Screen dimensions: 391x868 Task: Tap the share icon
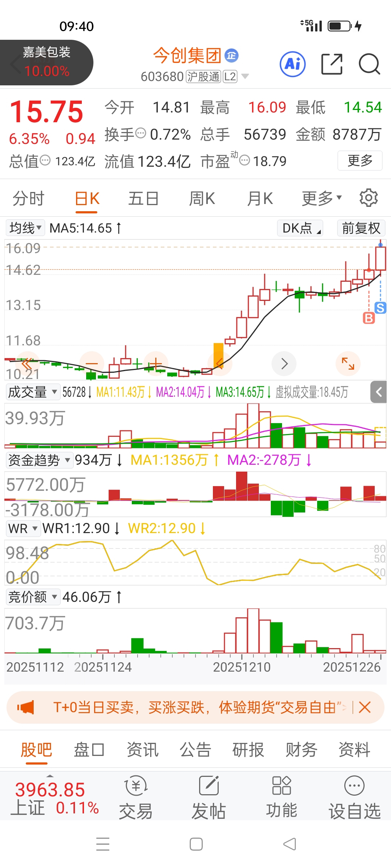(332, 64)
